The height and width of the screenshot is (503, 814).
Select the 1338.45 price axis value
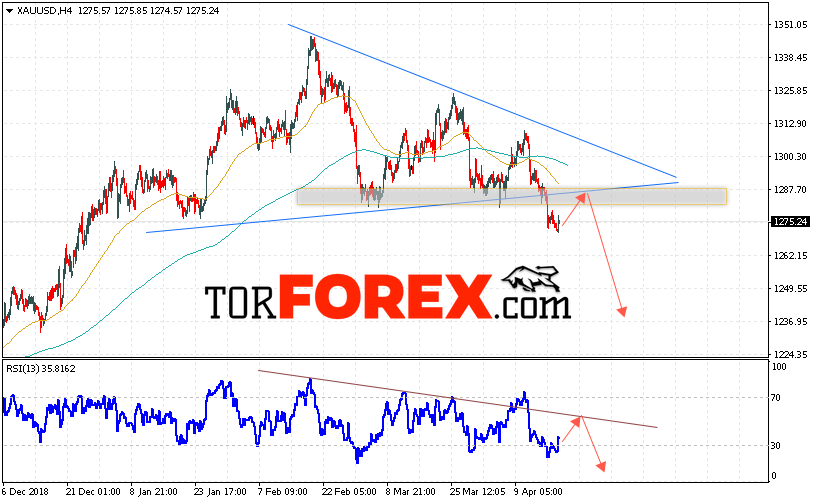click(x=791, y=58)
